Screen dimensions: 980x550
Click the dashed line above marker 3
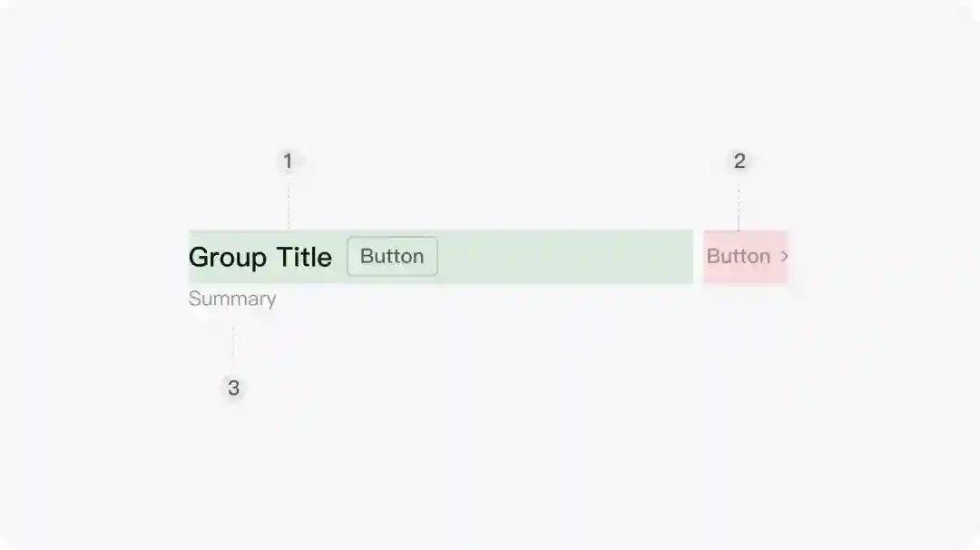coord(233,345)
